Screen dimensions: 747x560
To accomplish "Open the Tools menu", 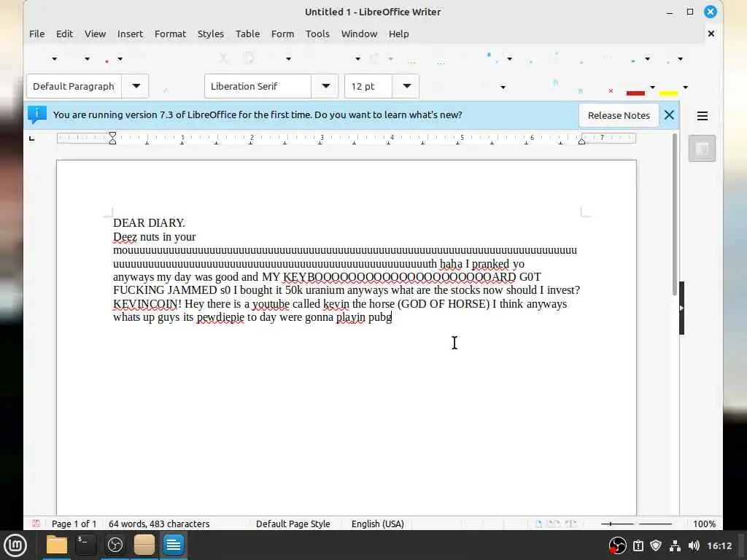I will click(x=317, y=34).
